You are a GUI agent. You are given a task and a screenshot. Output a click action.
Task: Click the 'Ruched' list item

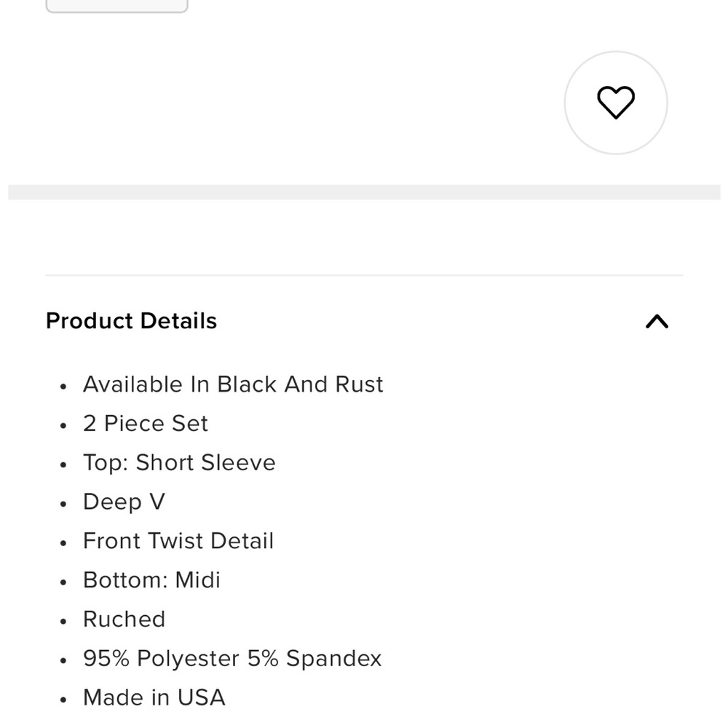124,620
